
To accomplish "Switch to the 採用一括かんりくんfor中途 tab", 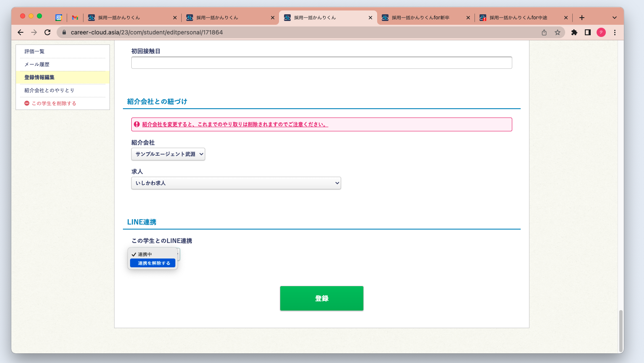I will pyautogui.click(x=518, y=18).
